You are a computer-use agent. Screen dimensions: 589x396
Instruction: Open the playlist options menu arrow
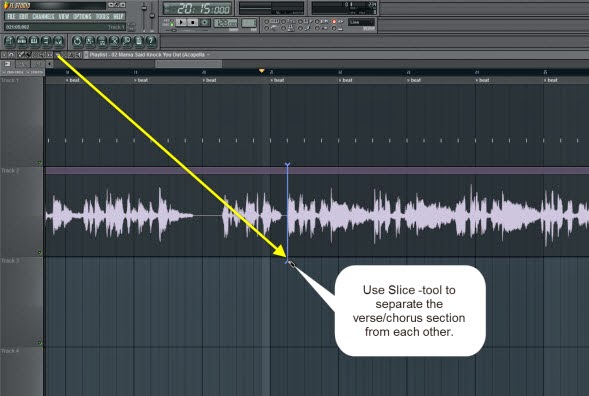pos(4,55)
